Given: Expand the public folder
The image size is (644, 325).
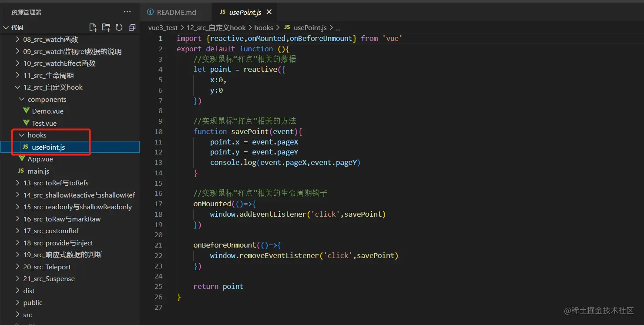Looking at the screenshot, I should point(17,302).
